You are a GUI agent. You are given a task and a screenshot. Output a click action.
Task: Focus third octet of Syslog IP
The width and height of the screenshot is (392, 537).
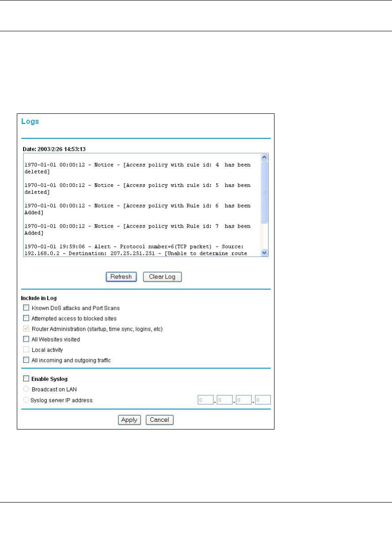(244, 400)
